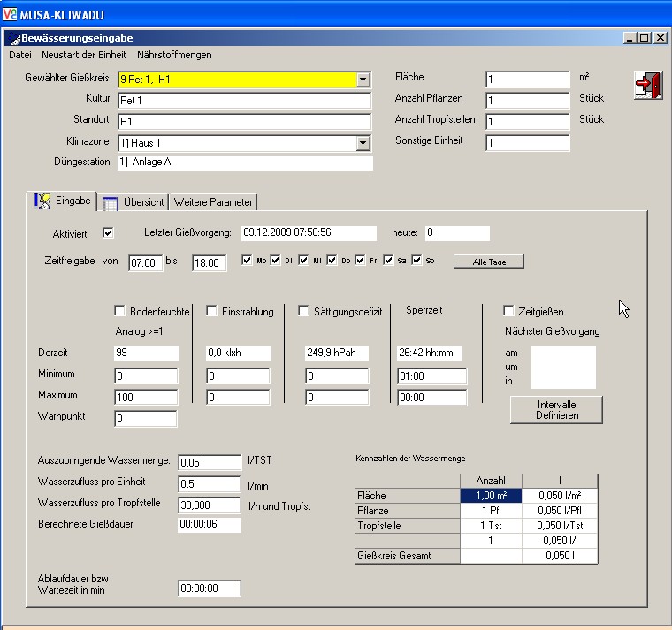Open the Klimazone dropdown arrow
Viewport: 672px width, 630px height.
click(363, 143)
